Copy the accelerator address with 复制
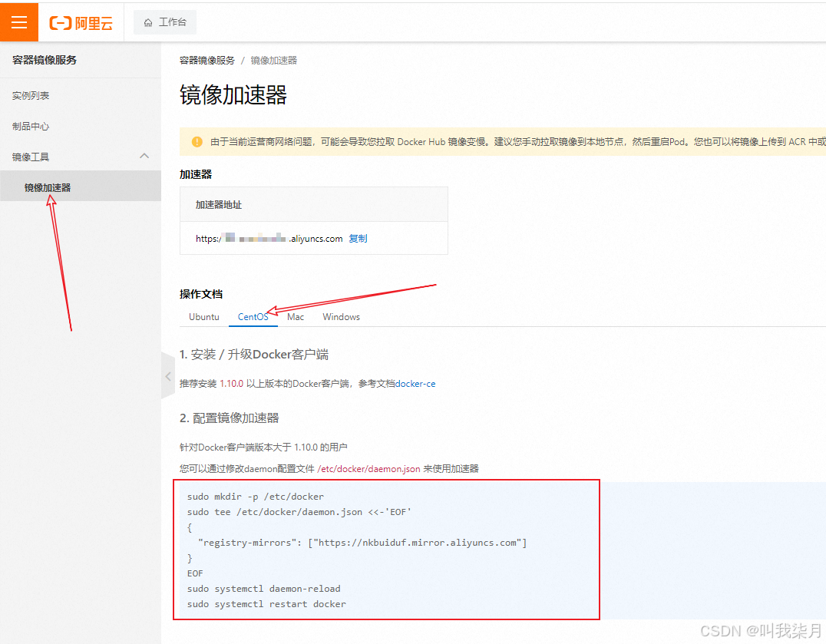 (358, 239)
